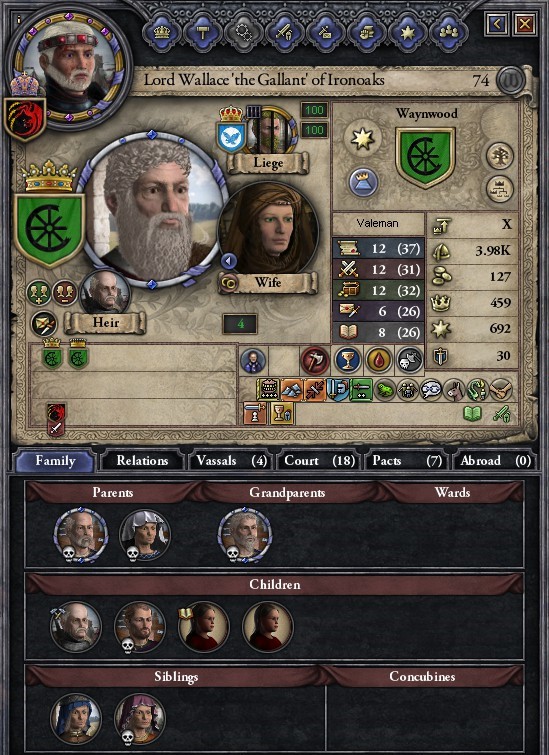Toggle the pause button beside age 74
549x755 pixels.
[x=510, y=80]
